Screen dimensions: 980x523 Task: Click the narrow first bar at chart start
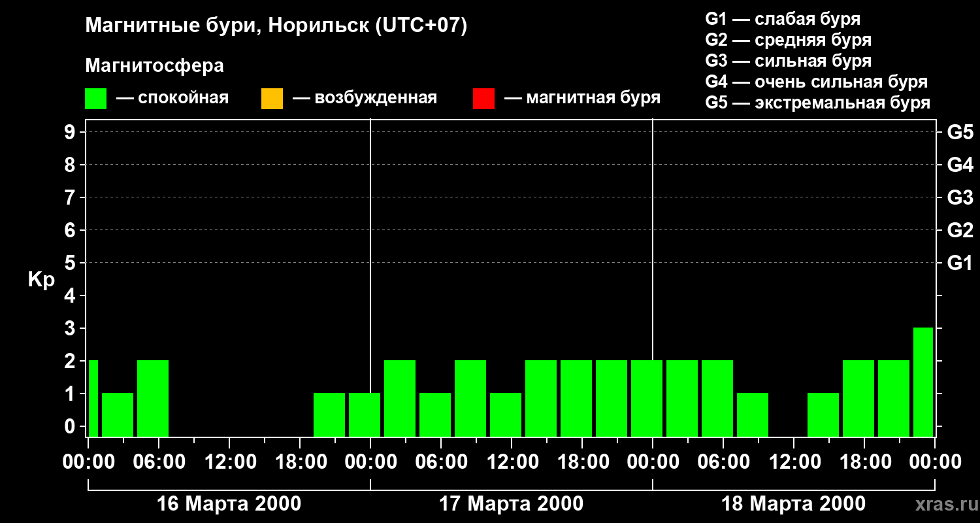pos(93,398)
